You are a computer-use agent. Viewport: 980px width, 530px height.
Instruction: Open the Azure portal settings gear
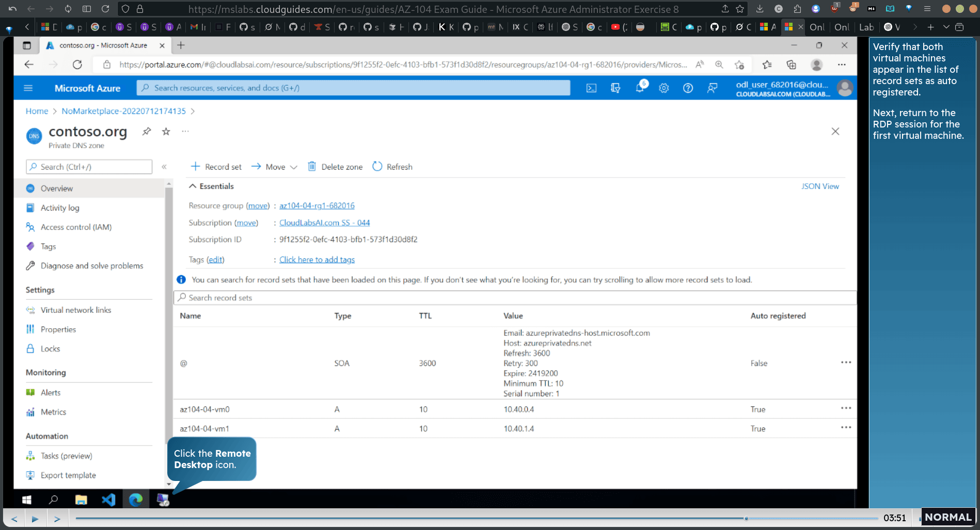(x=664, y=88)
